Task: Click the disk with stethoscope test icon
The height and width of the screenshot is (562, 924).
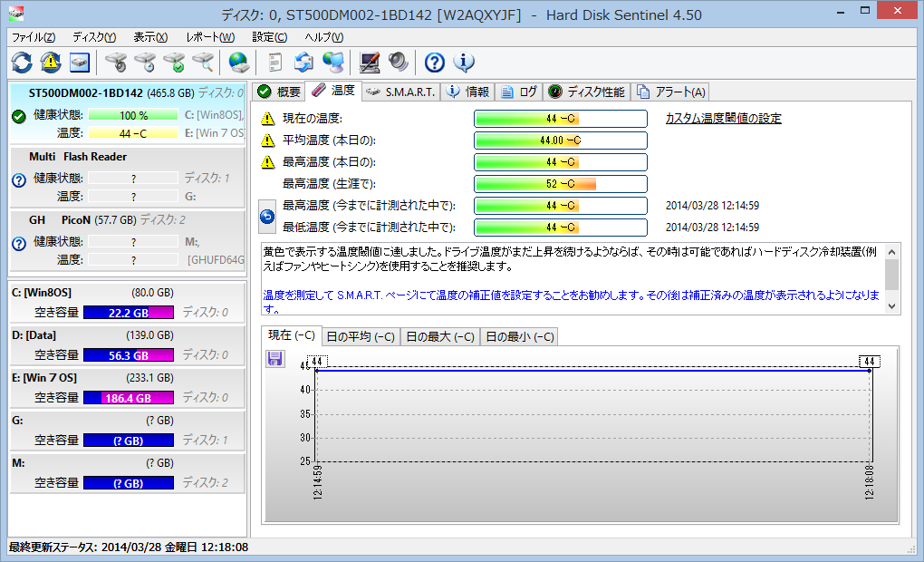Action: coord(116,62)
